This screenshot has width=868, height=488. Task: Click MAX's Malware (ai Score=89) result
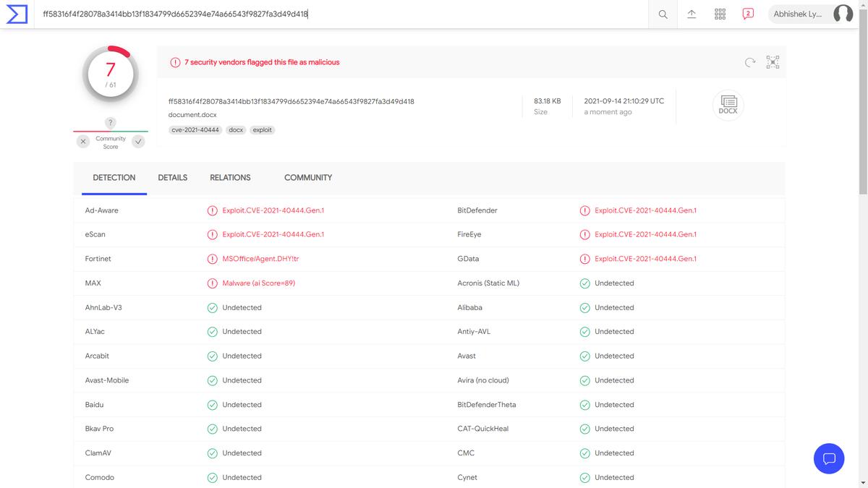(x=259, y=283)
